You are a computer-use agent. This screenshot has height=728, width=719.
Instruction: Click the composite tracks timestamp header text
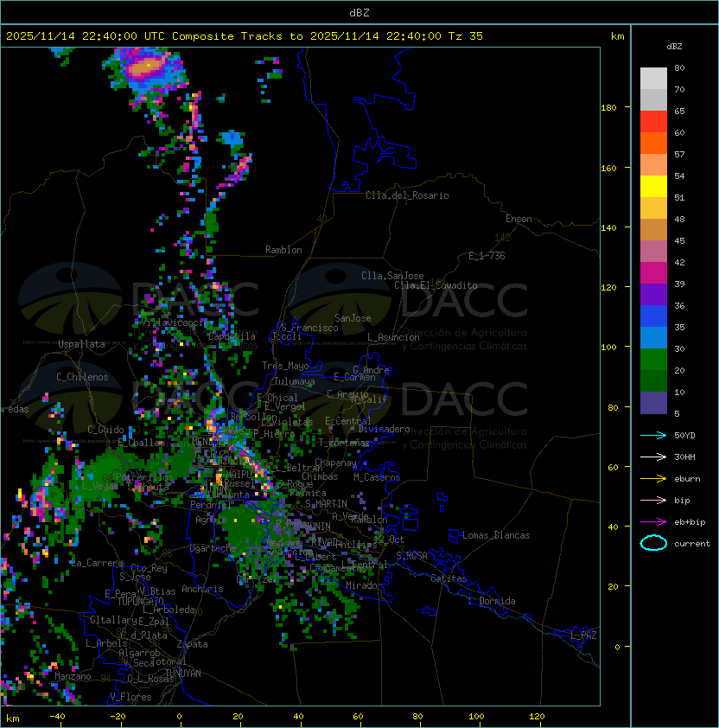tap(245, 36)
